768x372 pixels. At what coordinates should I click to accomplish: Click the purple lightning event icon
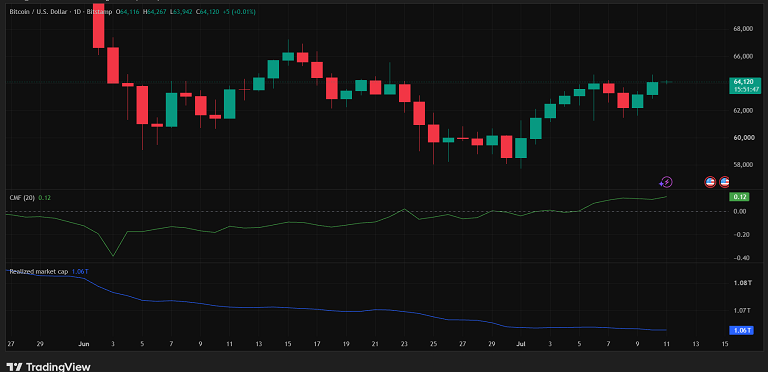tap(665, 183)
